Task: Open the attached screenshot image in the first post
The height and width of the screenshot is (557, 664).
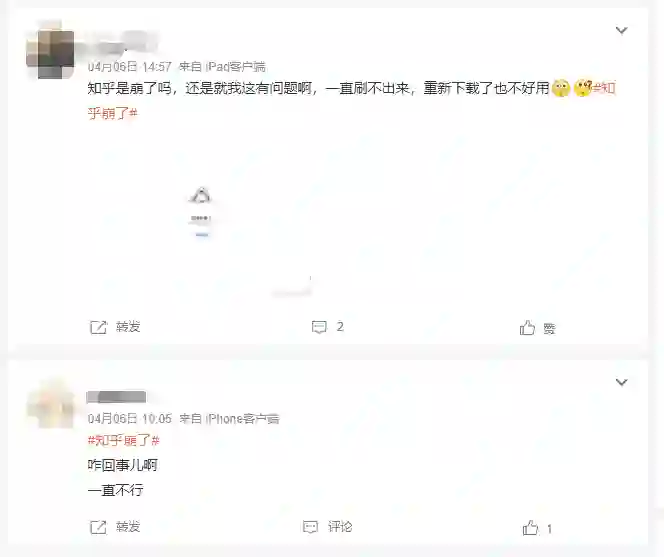Action: point(202,215)
